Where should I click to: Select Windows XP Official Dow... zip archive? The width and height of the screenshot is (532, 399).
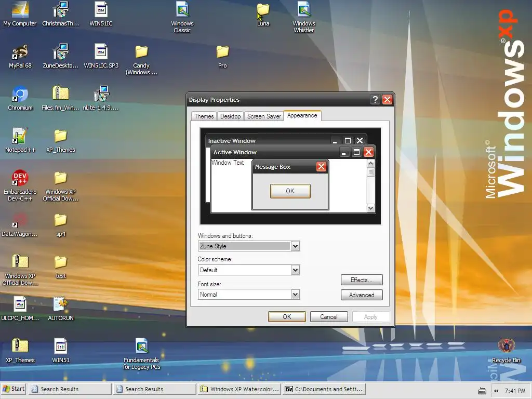(x=20, y=270)
